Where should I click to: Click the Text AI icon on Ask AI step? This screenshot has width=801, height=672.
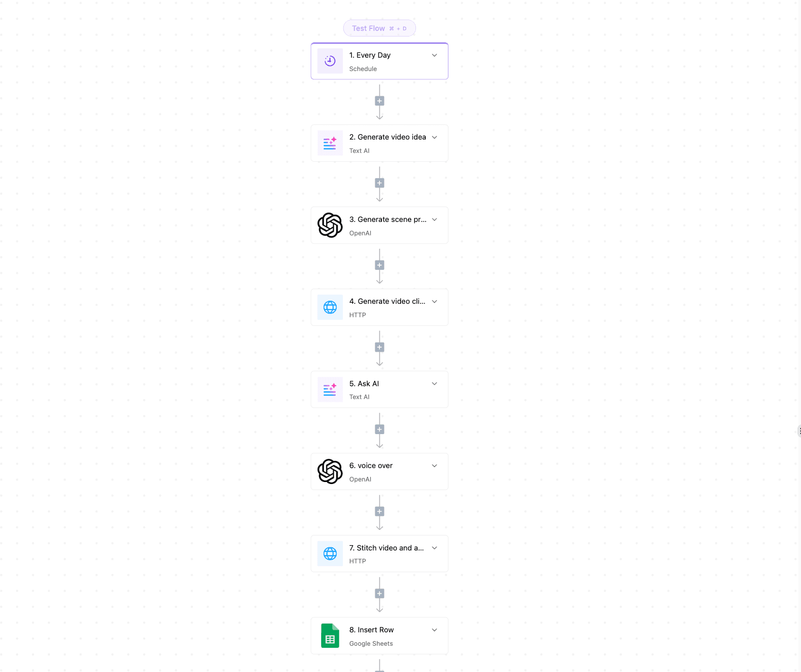coord(330,389)
